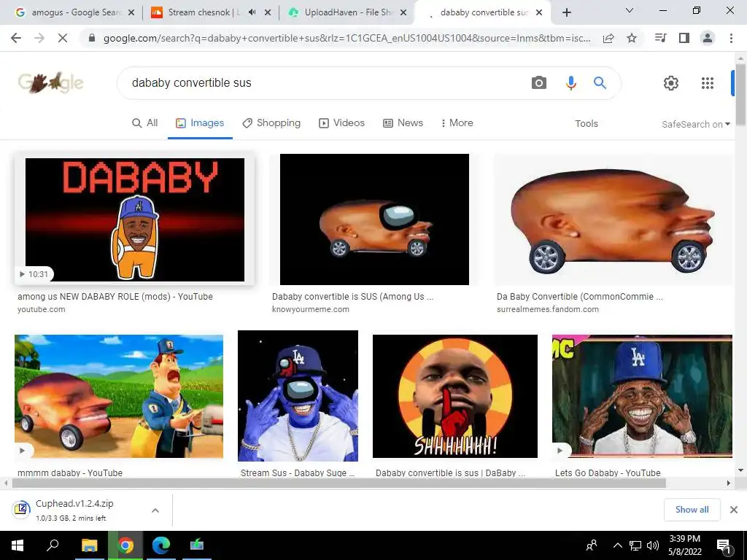This screenshot has height=560, width=747.
Task: Close the UploadHaven tab
Action: [x=403, y=12]
